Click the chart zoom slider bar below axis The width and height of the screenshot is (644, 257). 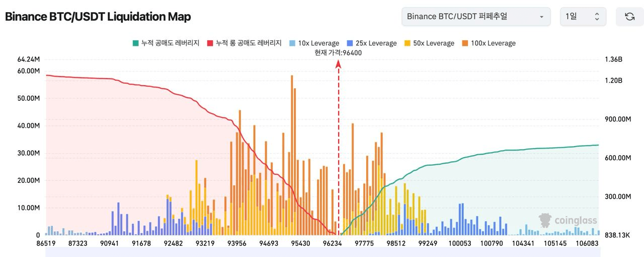(x=322, y=251)
